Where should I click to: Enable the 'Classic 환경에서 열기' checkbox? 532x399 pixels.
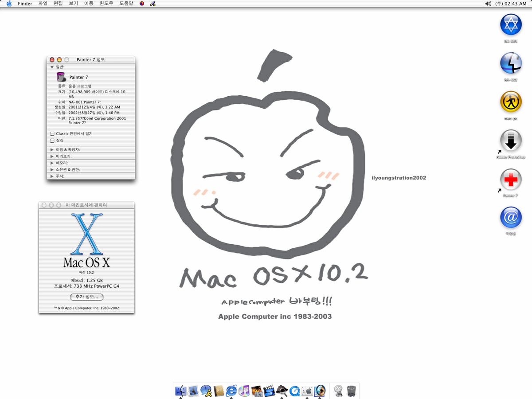click(52, 133)
